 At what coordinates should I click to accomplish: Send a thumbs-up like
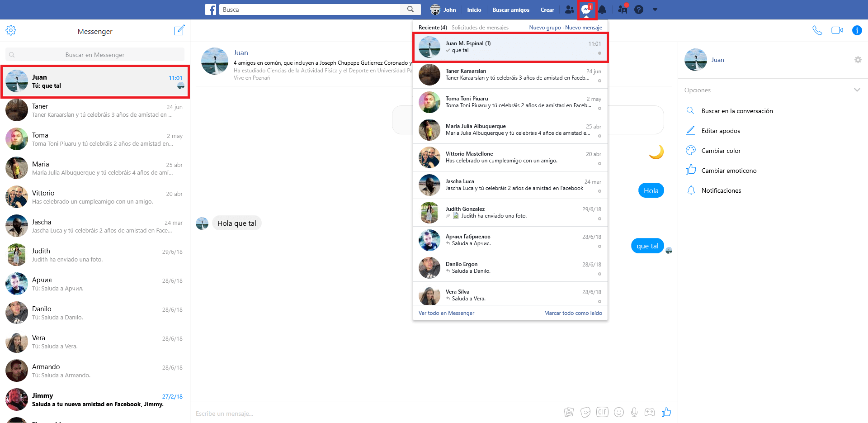(x=666, y=412)
